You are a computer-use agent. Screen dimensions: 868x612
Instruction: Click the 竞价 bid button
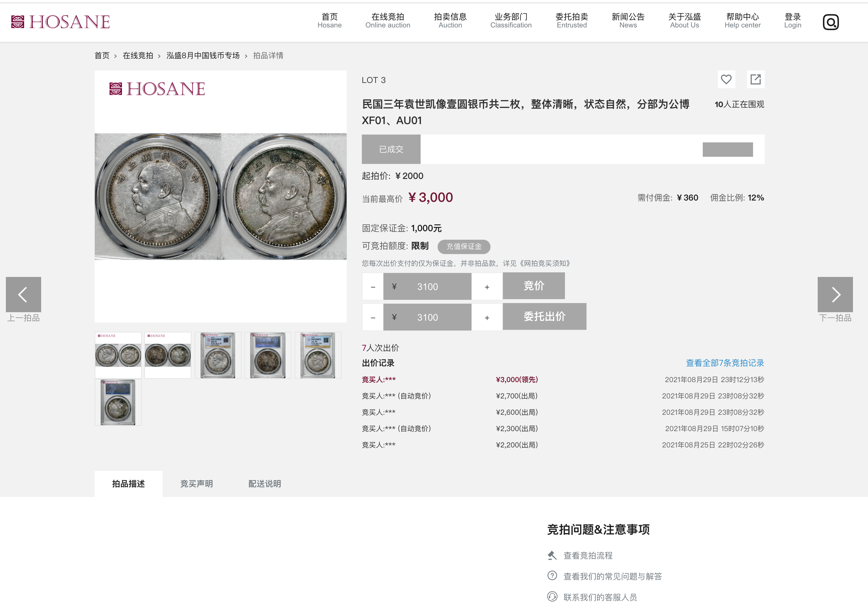pyautogui.click(x=533, y=286)
